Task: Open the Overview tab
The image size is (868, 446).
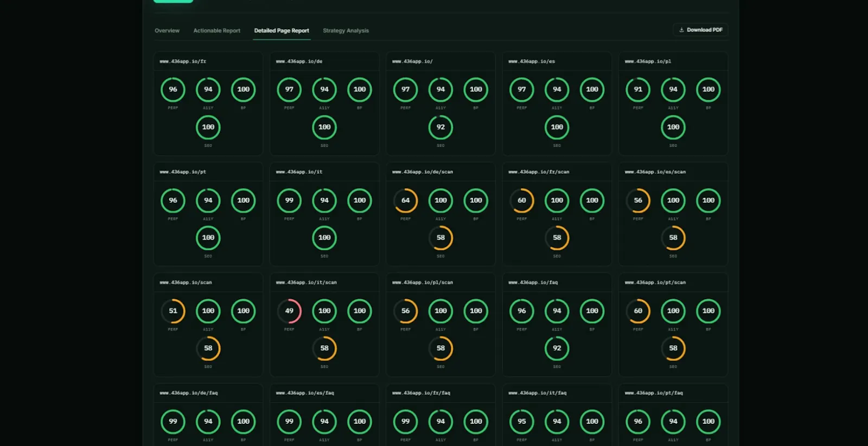Action: point(167,30)
